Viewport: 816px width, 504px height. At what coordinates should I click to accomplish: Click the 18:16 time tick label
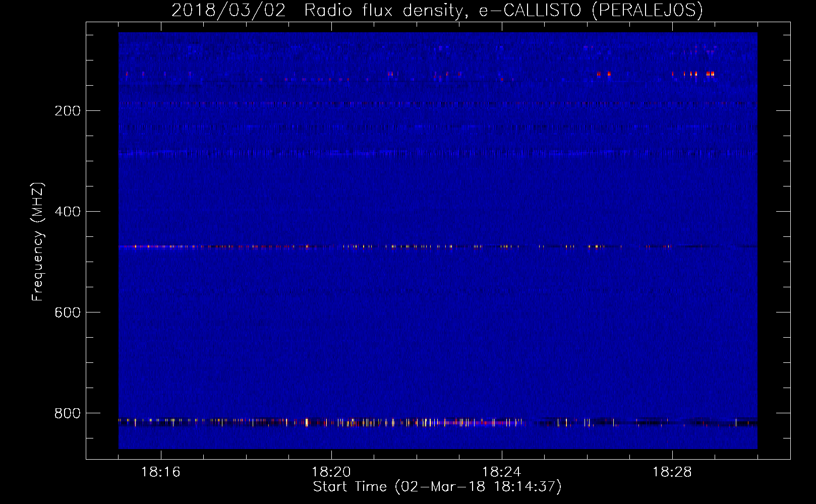pos(161,472)
